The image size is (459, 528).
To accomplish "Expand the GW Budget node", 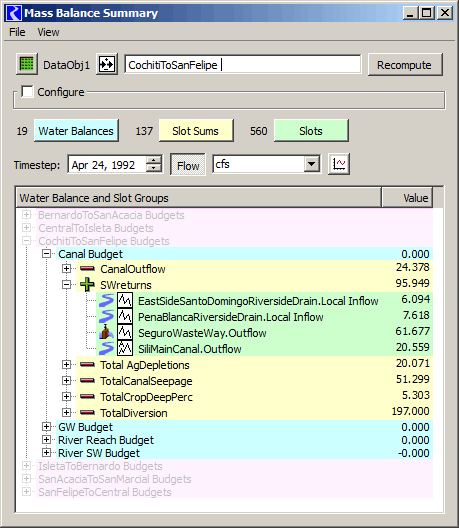I will tap(46, 427).
